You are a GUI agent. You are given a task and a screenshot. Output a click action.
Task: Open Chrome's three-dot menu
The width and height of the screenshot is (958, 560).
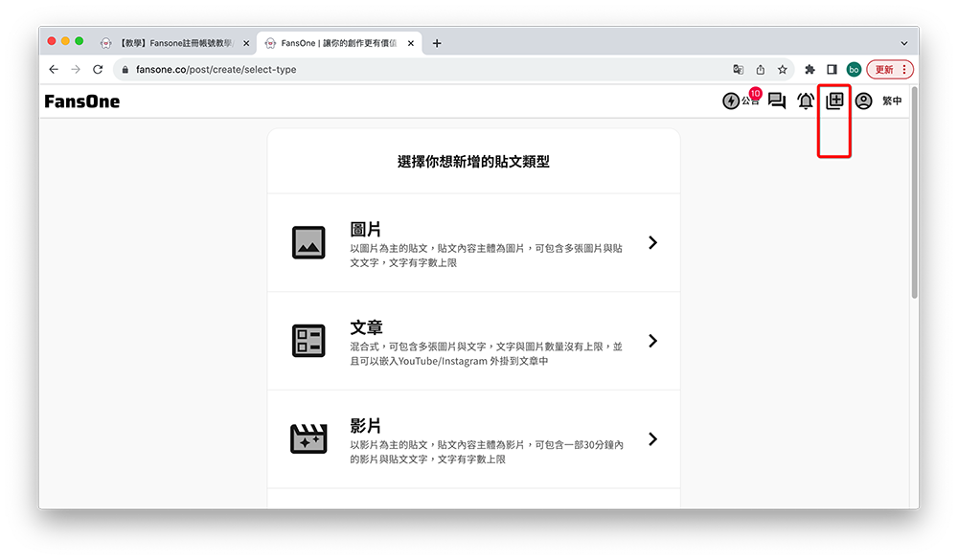904,69
